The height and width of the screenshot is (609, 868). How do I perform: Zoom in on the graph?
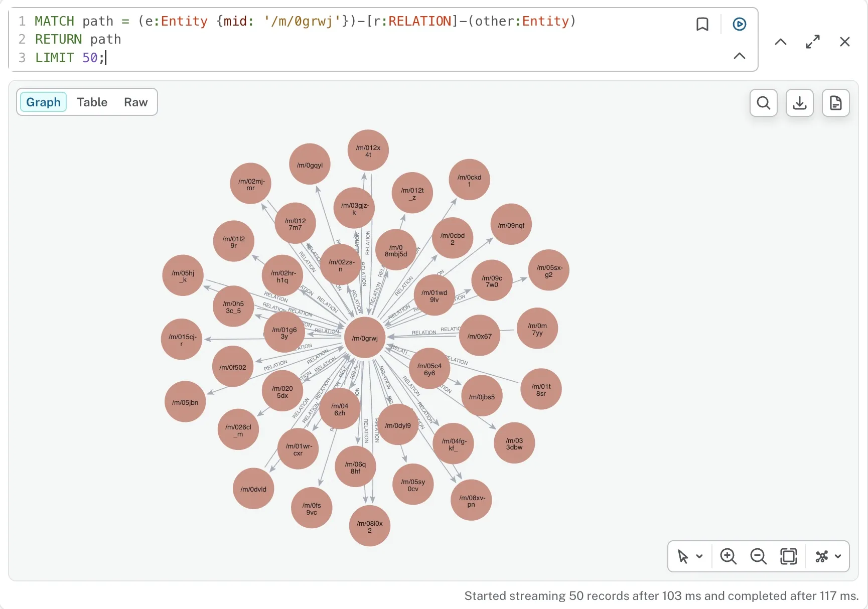[x=728, y=556]
